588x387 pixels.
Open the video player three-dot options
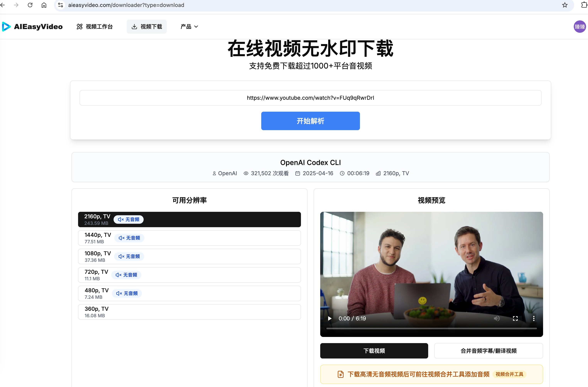click(x=534, y=318)
